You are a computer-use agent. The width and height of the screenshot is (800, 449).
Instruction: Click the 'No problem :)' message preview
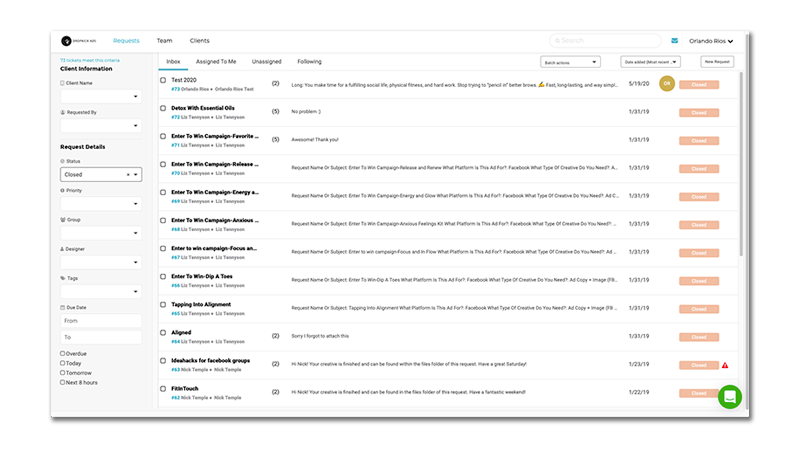306,112
